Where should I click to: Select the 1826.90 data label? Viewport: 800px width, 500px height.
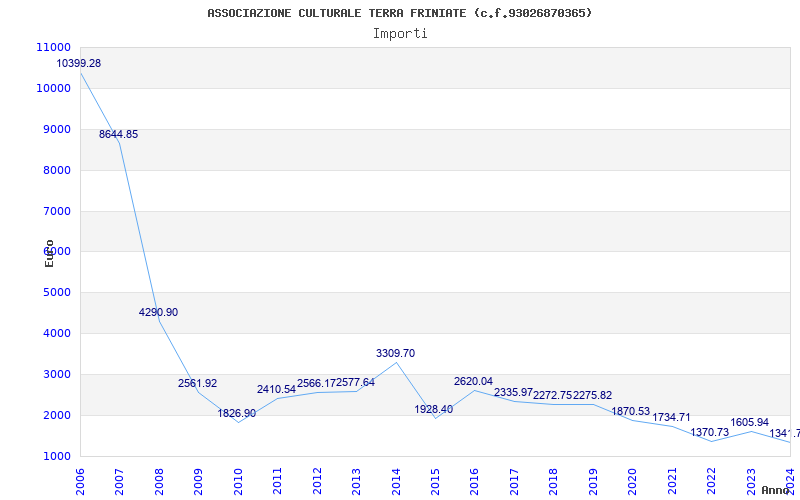(x=237, y=413)
